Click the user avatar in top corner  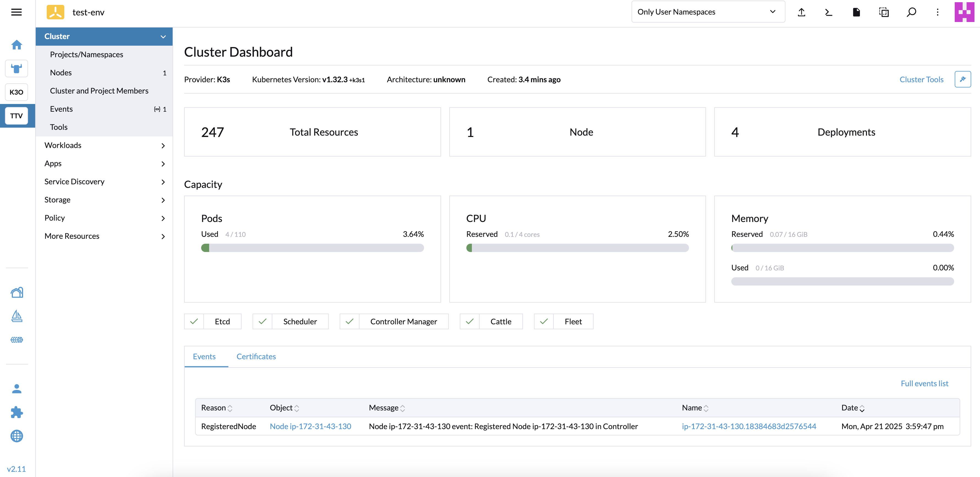point(964,12)
